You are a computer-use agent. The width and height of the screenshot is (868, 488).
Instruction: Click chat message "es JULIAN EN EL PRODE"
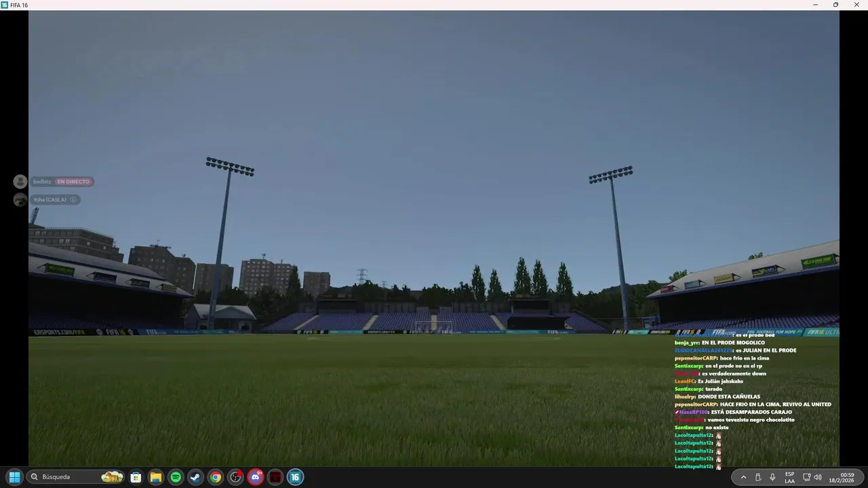766,350
